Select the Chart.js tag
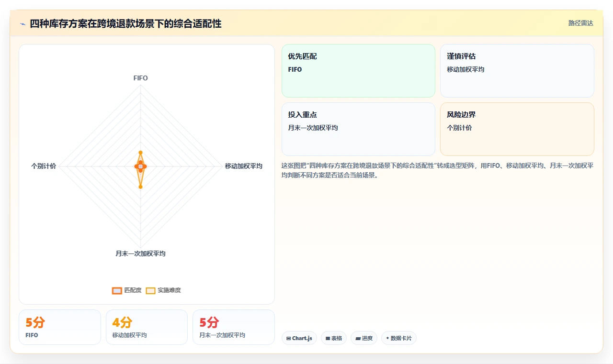 (x=299, y=338)
